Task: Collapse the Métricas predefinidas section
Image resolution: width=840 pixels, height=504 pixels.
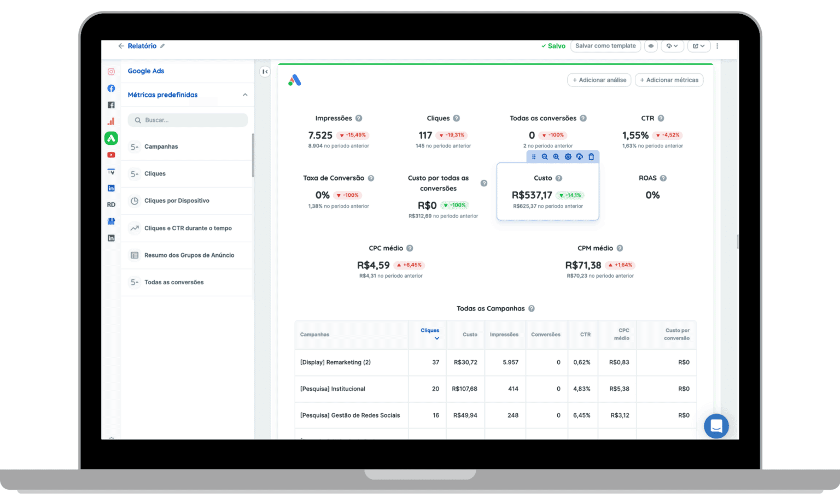Action: [x=245, y=94]
